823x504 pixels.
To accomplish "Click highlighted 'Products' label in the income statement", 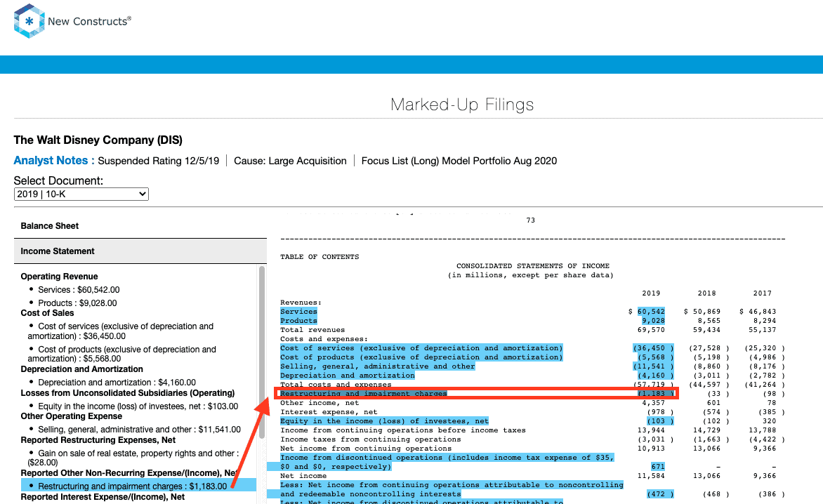I will click(x=298, y=321).
